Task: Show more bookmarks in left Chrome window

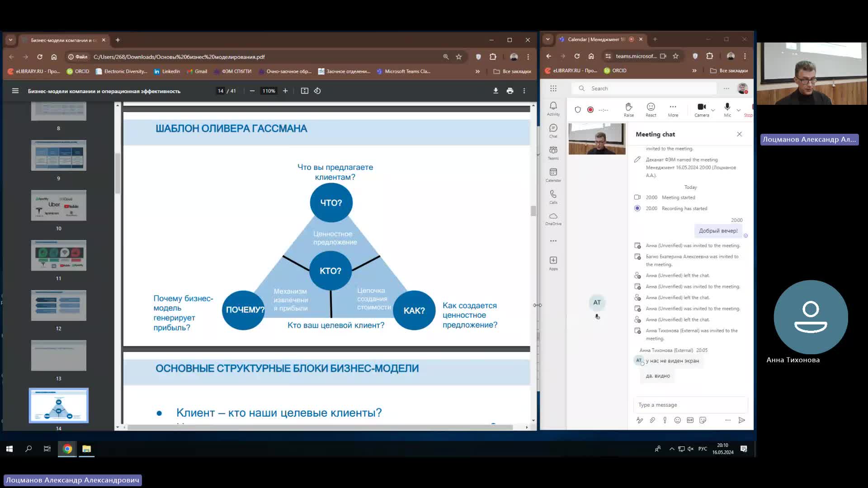Action: coord(477,71)
